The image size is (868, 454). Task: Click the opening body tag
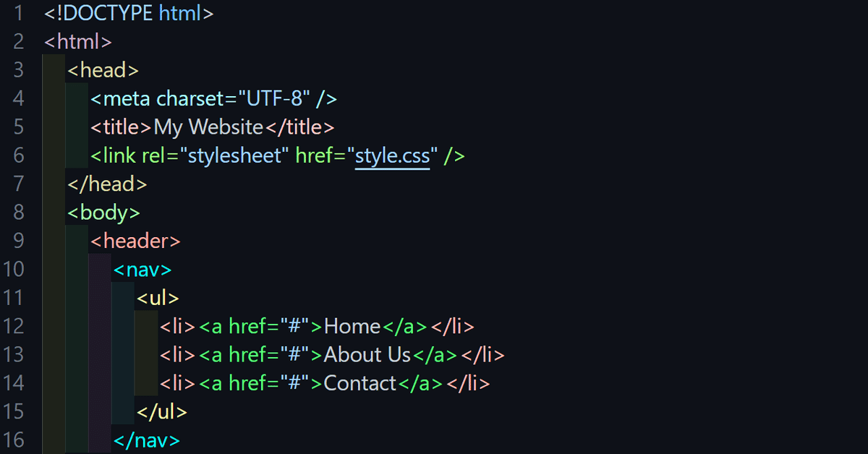pyautogui.click(x=103, y=213)
